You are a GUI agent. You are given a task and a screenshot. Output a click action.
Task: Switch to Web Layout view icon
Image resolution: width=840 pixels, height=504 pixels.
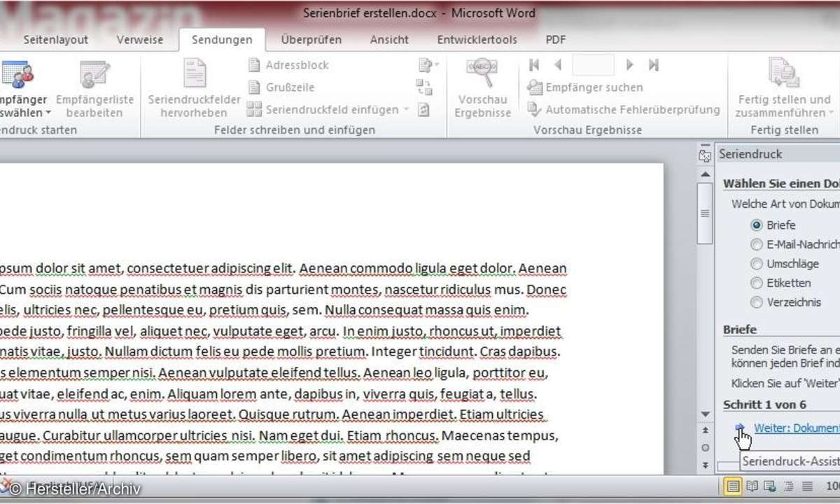(x=770, y=486)
